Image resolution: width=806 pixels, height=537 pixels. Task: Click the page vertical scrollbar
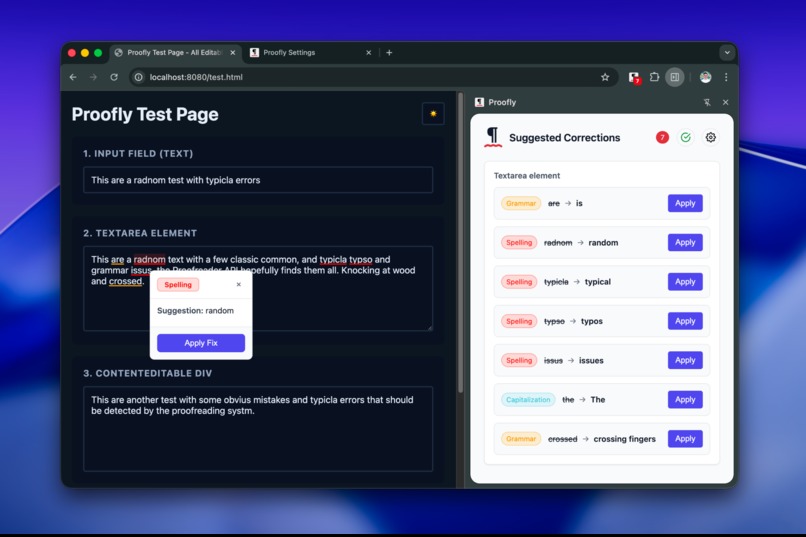pos(461,243)
